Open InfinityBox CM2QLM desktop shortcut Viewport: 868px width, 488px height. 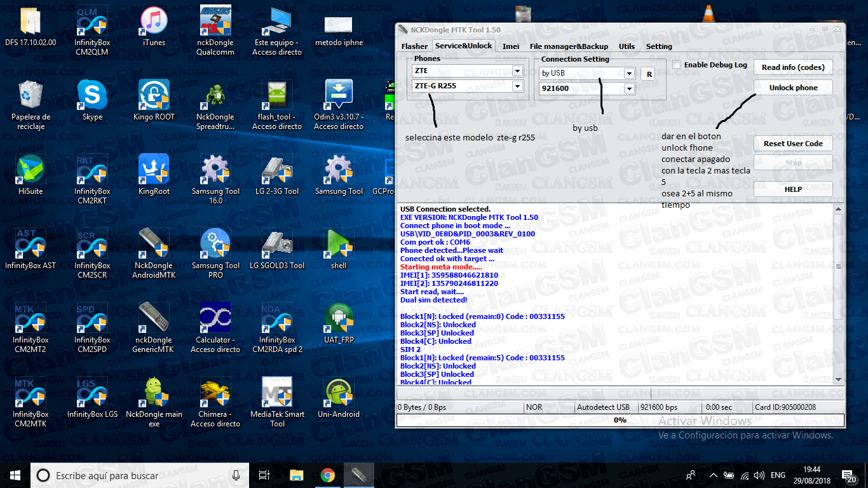click(92, 30)
